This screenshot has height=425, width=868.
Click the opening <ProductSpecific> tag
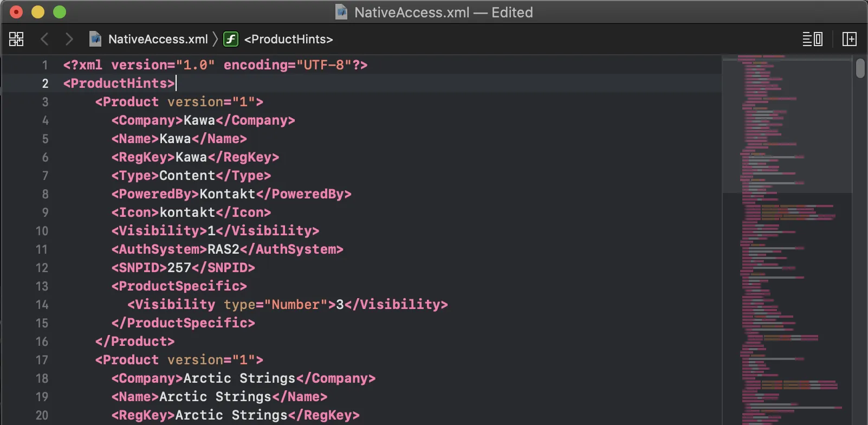(179, 286)
